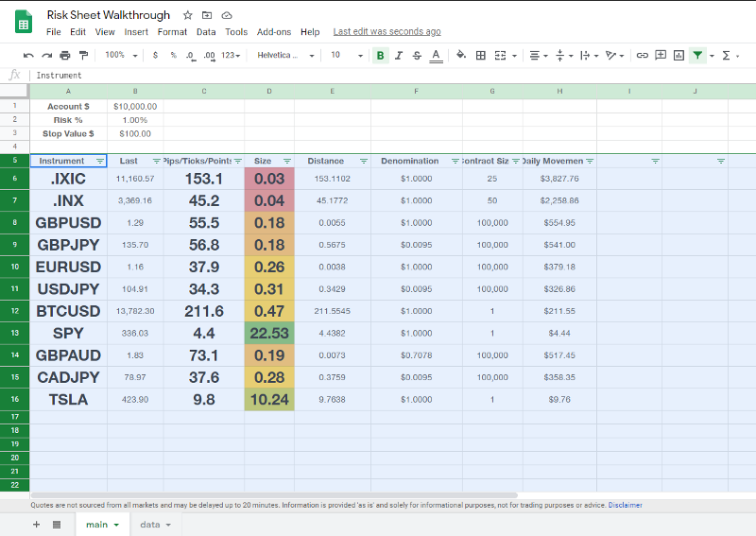Image resolution: width=756 pixels, height=536 pixels.
Task: Select column A header
Action: pos(68,91)
